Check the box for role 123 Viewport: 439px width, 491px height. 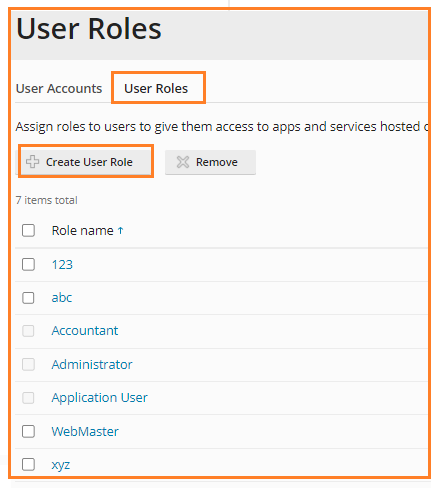coord(28,264)
